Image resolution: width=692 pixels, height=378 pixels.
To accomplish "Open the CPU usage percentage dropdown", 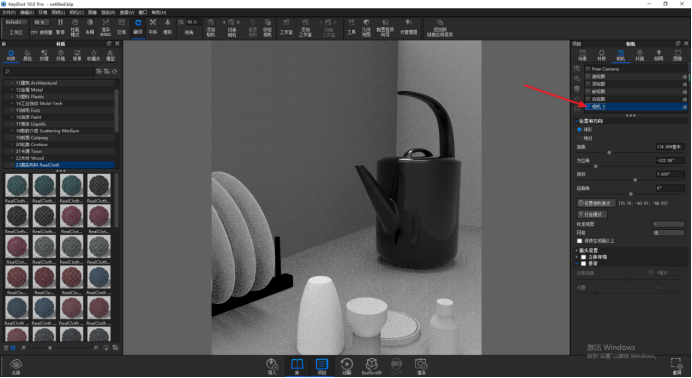I will point(41,22).
